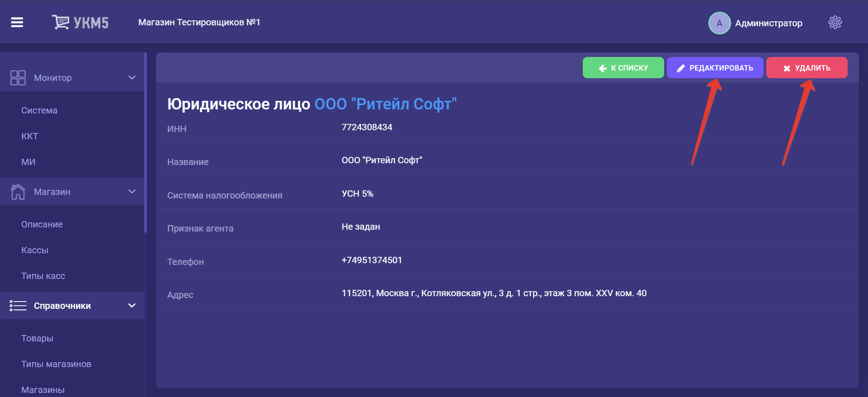Collapse the Справочники section chevron
Screen dimensions: 868x397
point(132,306)
